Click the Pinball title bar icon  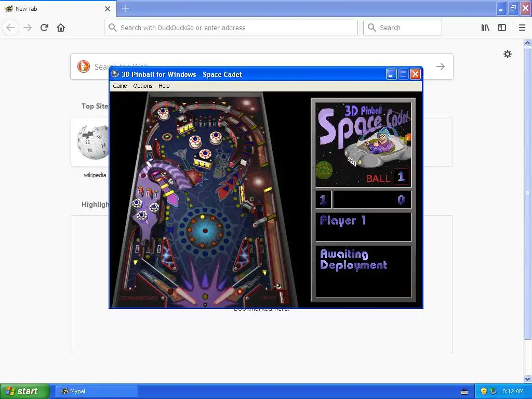[115, 74]
